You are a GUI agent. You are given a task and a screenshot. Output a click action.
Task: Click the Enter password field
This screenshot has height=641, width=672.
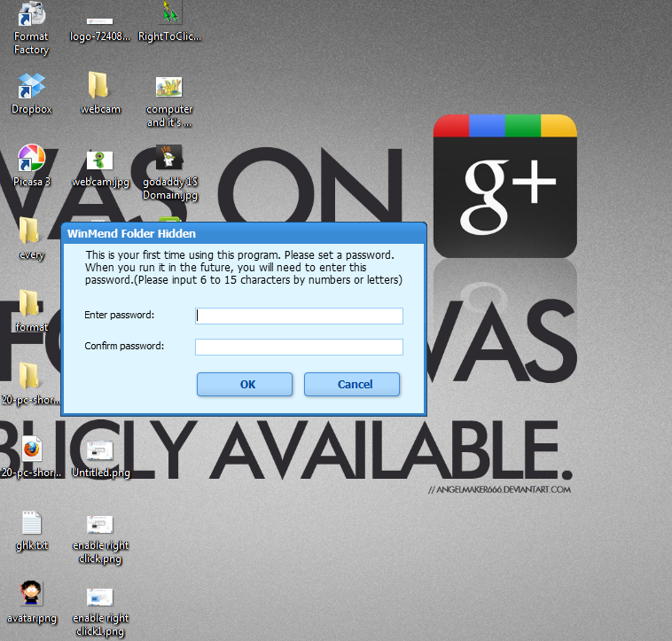(x=299, y=316)
